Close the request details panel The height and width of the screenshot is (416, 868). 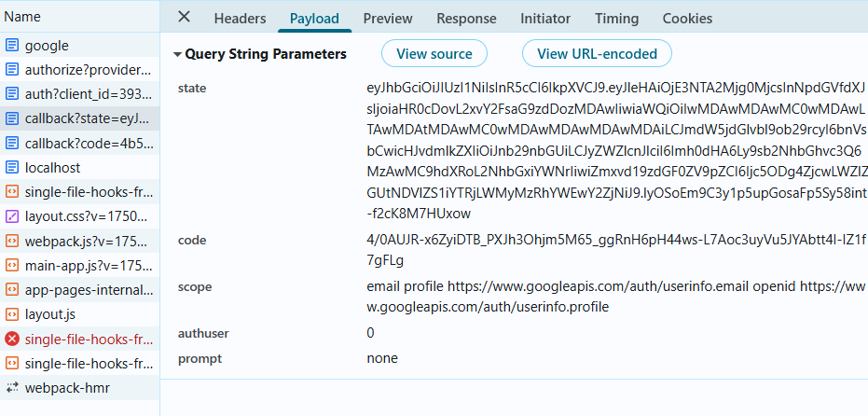pos(185,17)
